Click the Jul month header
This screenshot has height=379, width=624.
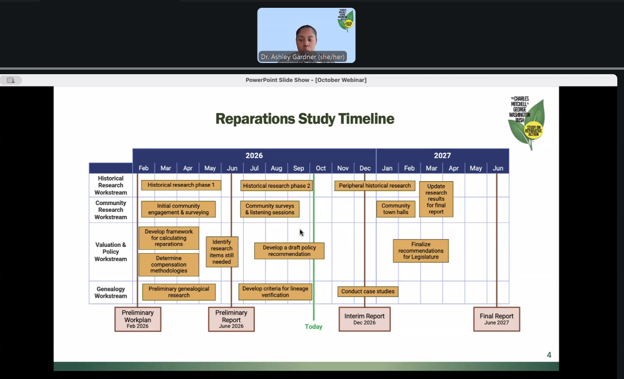pos(254,168)
